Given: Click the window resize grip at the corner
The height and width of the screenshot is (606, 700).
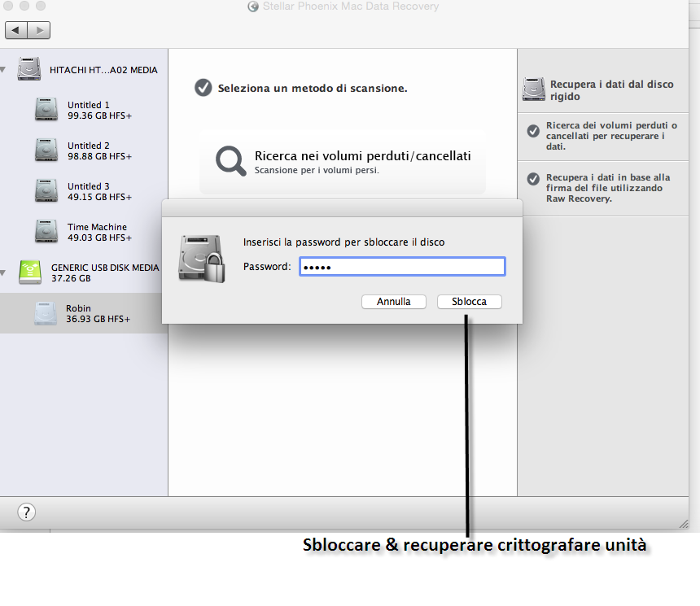Looking at the screenshot, I should click(x=684, y=524).
